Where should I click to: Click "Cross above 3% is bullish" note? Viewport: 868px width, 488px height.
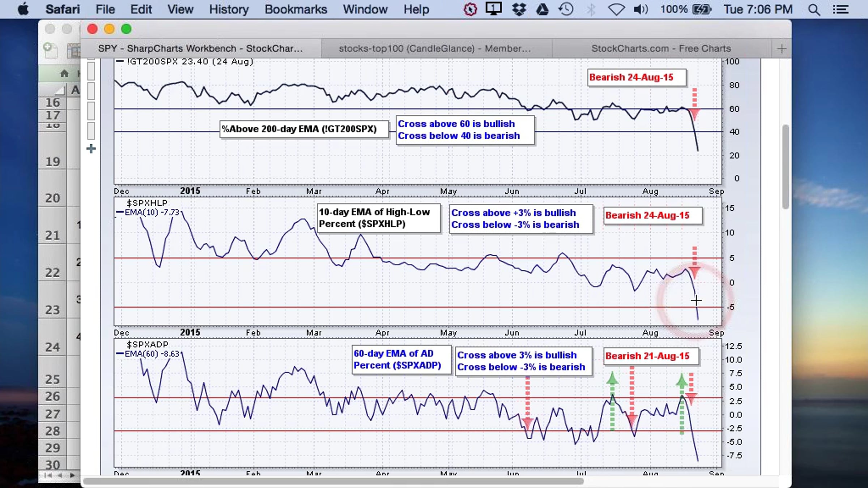[x=517, y=355]
